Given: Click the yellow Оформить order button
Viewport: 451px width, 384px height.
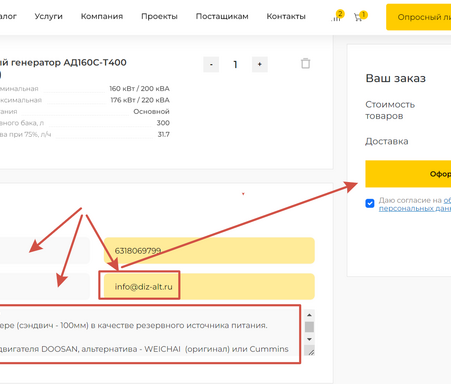Looking at the screenshot, I should click(x=408, y=174).
